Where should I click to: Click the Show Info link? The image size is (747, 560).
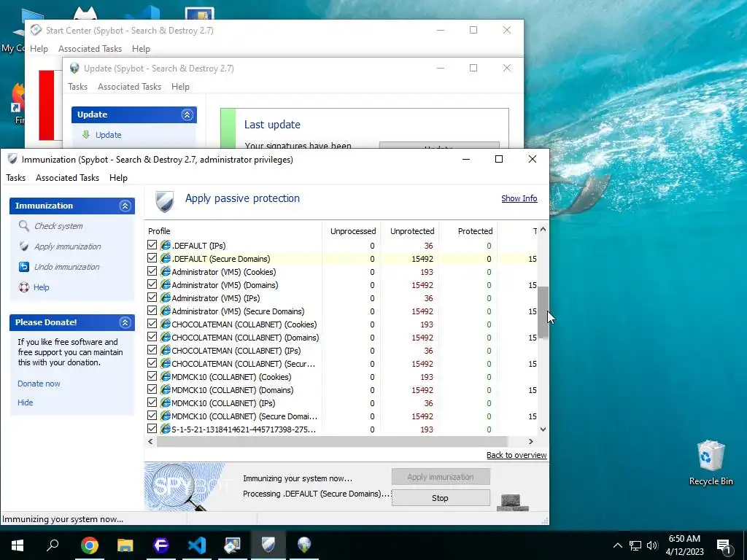(x=519, y=198)
